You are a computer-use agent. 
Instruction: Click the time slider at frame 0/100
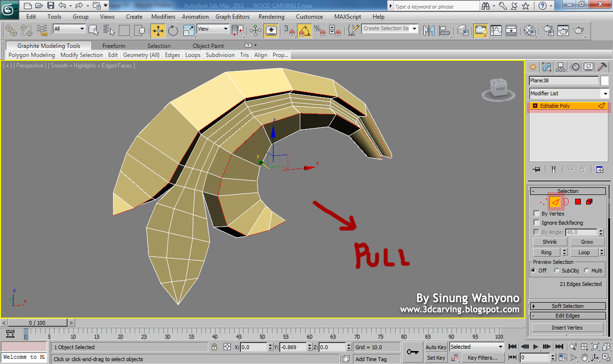click(x=37, y=322)
